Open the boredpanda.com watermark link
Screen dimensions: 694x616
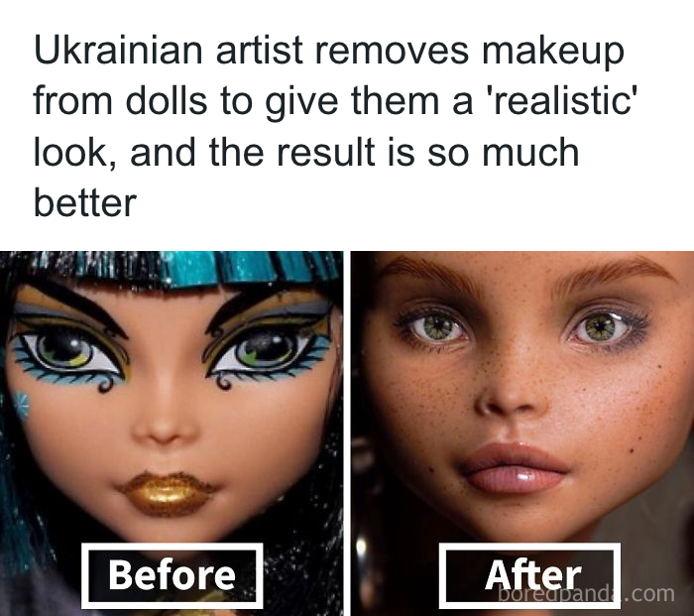tap(586, 593)
